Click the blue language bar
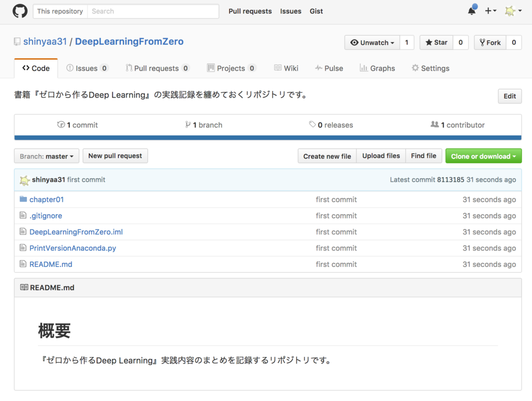Screen dimensions: 532x401 pyautogui.click(x=268, y=138)
